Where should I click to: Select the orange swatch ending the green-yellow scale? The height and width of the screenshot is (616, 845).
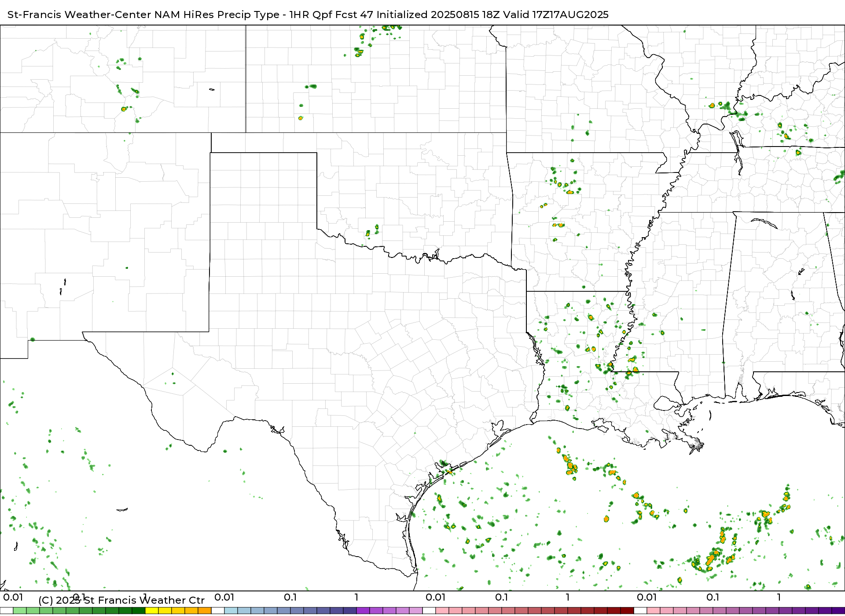tap(205, 611)
